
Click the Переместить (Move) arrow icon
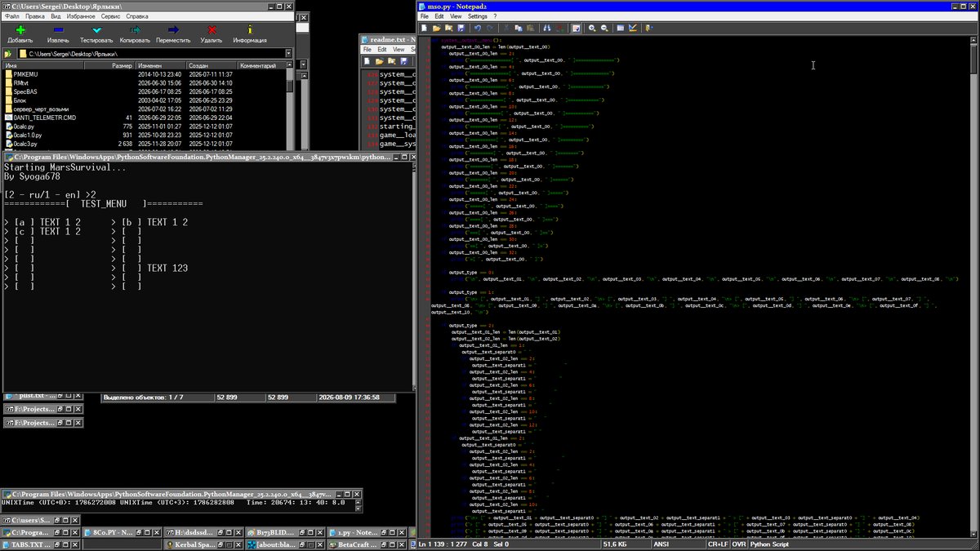coord(173,29)
